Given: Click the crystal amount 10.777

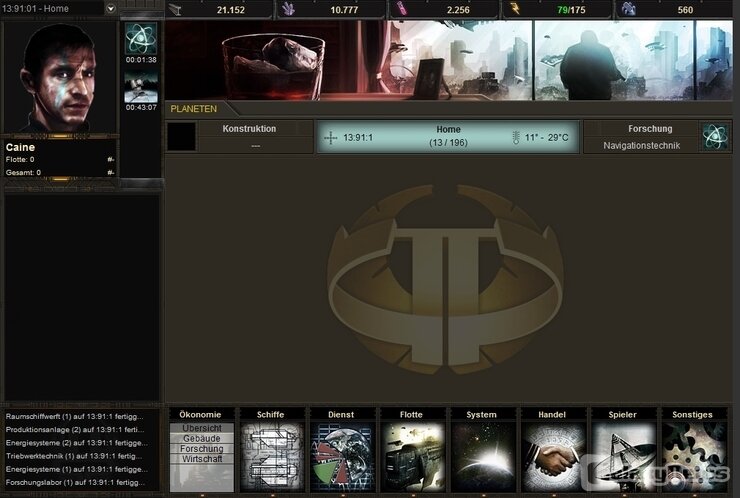Looking at the screenshot, I should coord(344,9).
